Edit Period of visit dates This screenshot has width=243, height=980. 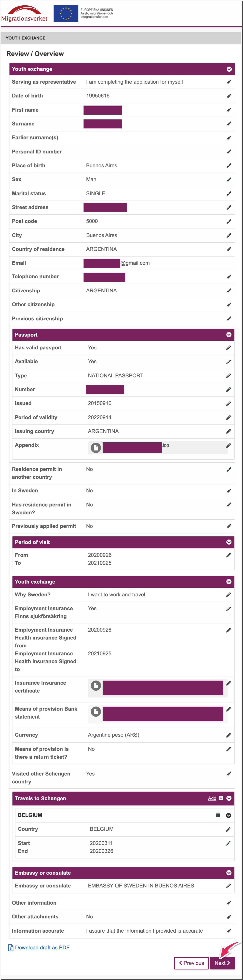tap(229, 555)
